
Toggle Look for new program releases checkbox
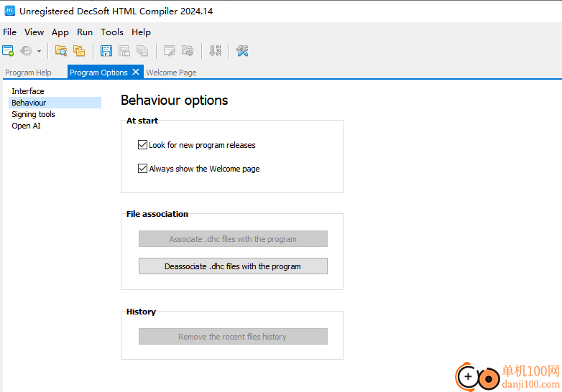[x=142, y=144]
